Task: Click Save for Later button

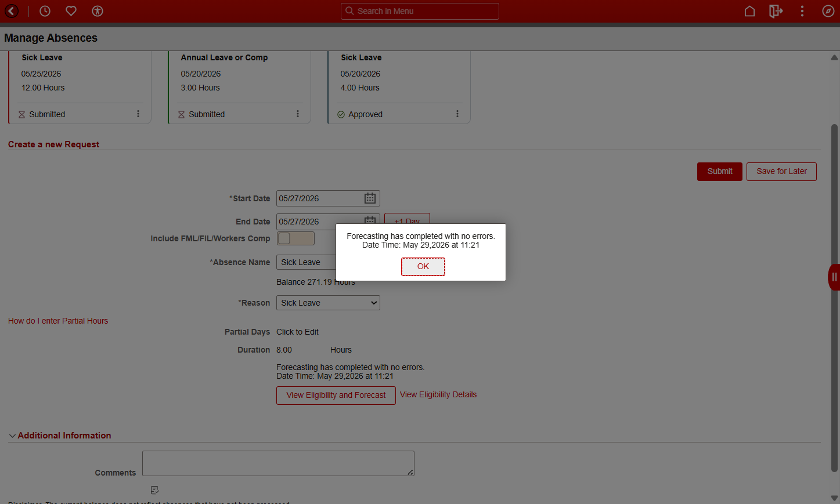Action: point(781,172)
